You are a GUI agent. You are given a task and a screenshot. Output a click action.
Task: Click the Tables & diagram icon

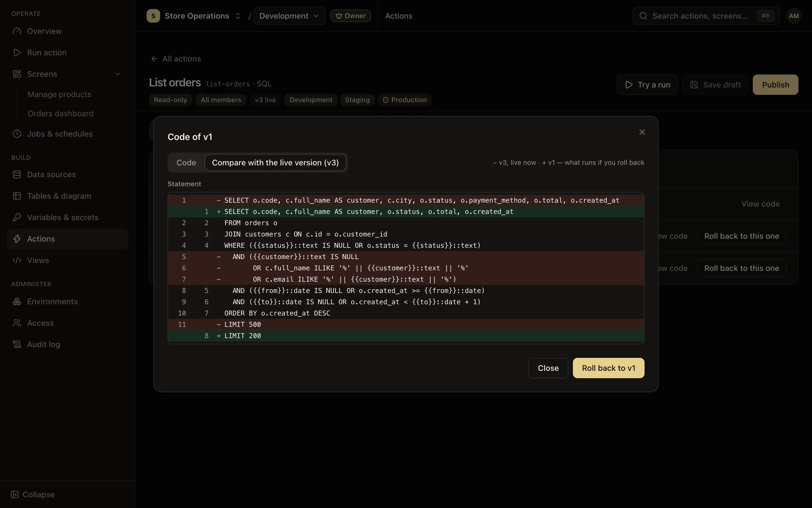click(17, 196)
